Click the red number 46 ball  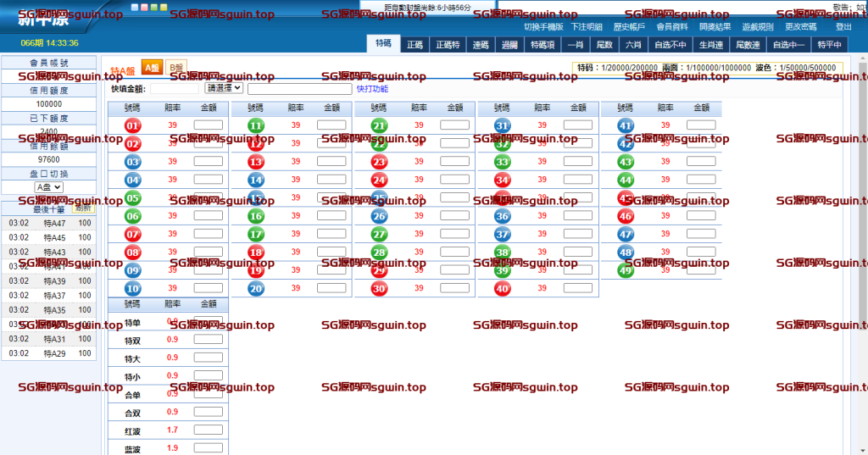point(626,216)
